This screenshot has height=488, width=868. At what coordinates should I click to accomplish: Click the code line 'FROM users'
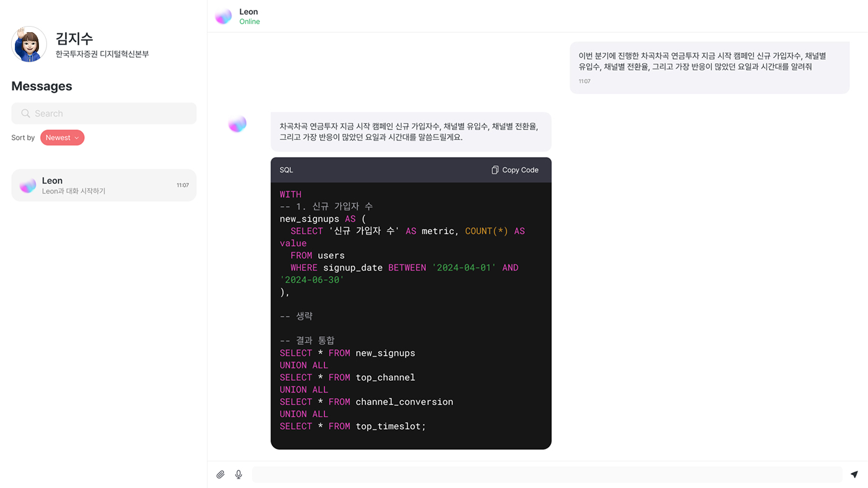[318, 255]
